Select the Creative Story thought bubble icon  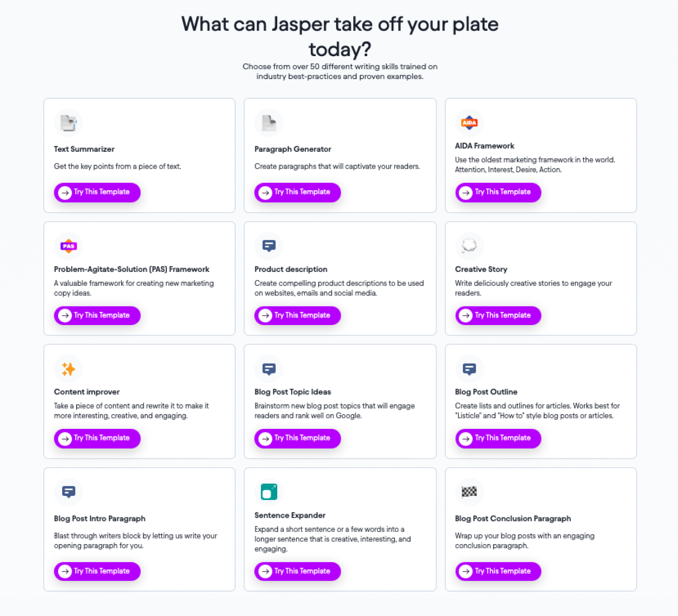click(x=469, y=246)
